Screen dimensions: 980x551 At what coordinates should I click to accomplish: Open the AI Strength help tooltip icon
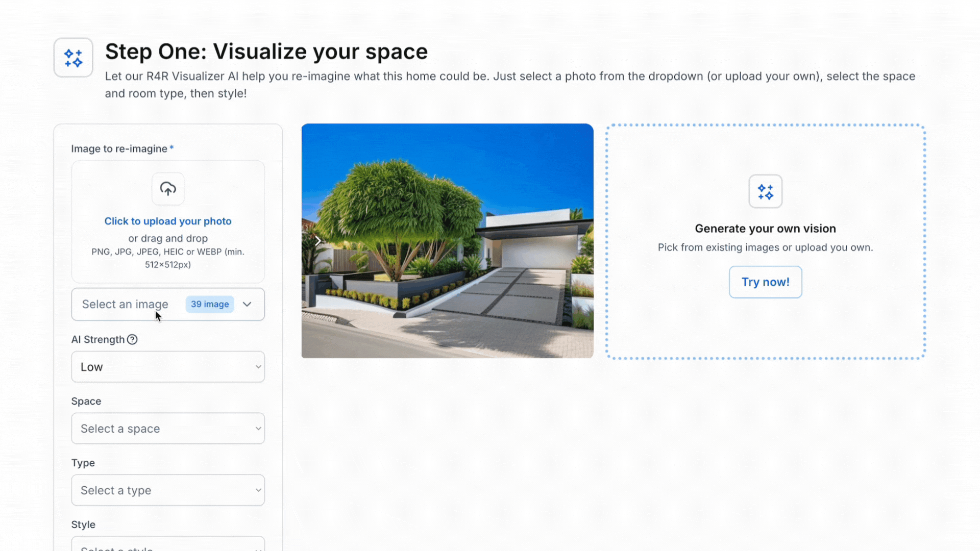click(x=133, y=339)
